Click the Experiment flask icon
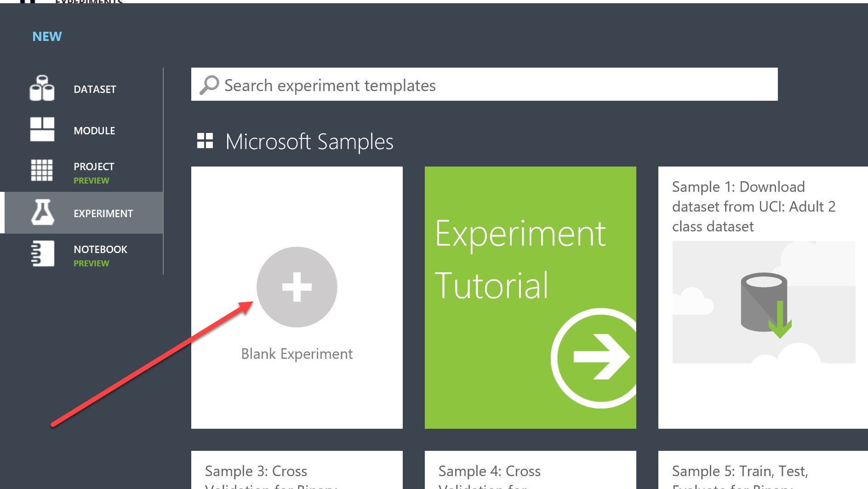The width and height of the screenshot is (868, 489). coord(42,213)
